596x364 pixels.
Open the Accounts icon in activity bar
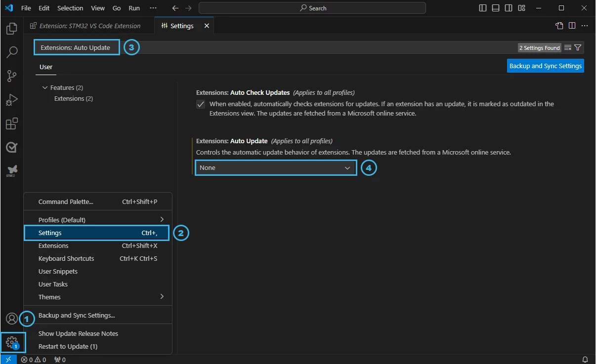point(12,319)
